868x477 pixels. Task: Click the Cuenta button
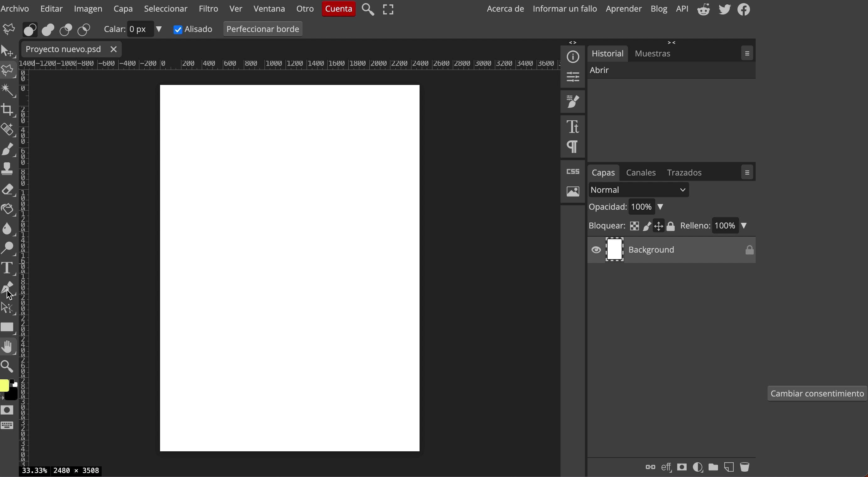click(338, 9)
